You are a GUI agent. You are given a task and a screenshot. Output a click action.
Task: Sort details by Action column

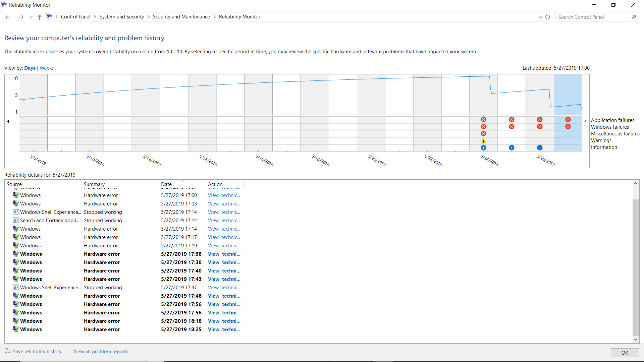pos(225,184)
